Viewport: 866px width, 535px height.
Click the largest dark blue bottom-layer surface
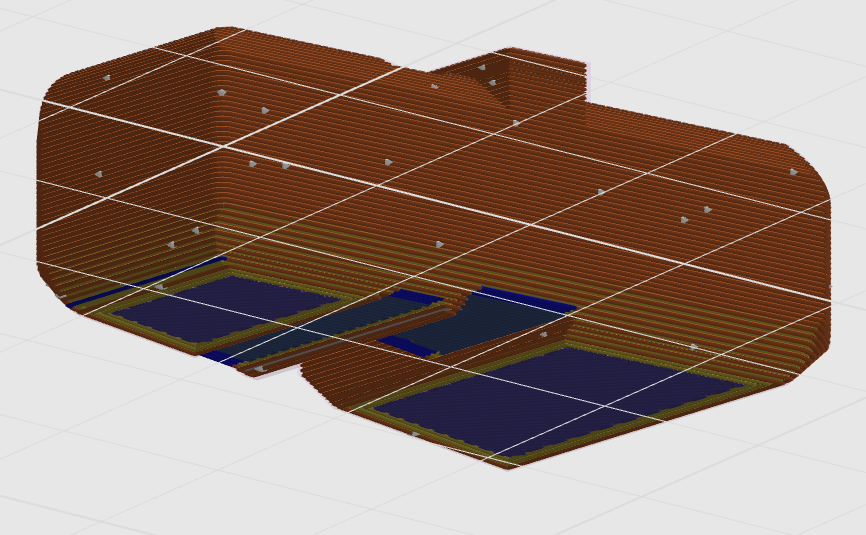click(x=558, y=400)
